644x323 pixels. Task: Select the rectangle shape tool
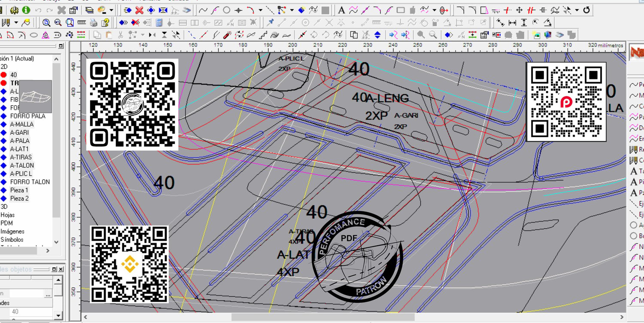coord(401,10)
